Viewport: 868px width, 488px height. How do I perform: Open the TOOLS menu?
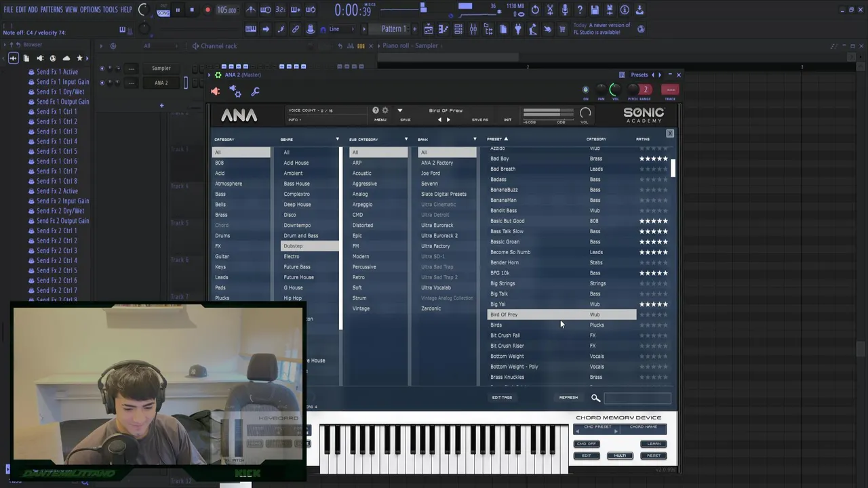(110, 9)
